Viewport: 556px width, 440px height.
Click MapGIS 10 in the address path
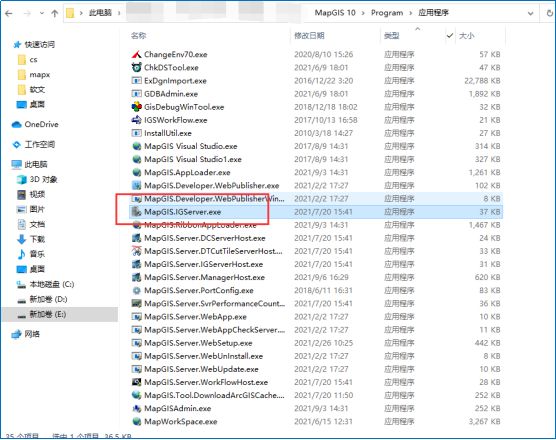335,13
